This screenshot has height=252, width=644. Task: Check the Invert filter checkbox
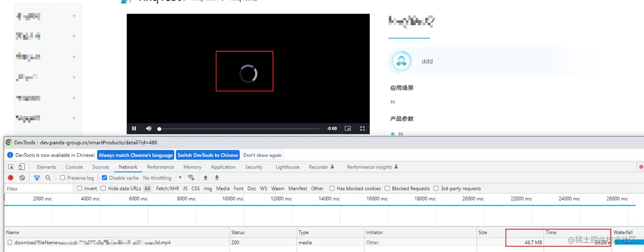point(80,188)
